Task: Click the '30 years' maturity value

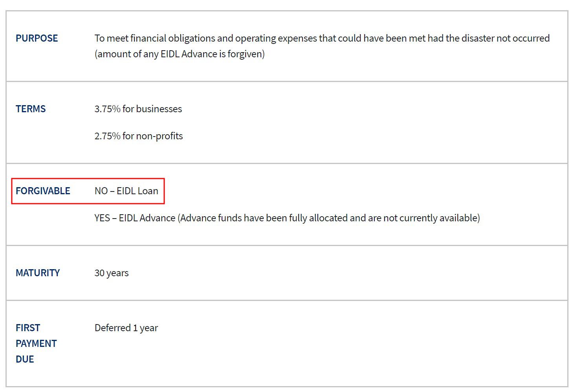Action: tap(112, 273)
